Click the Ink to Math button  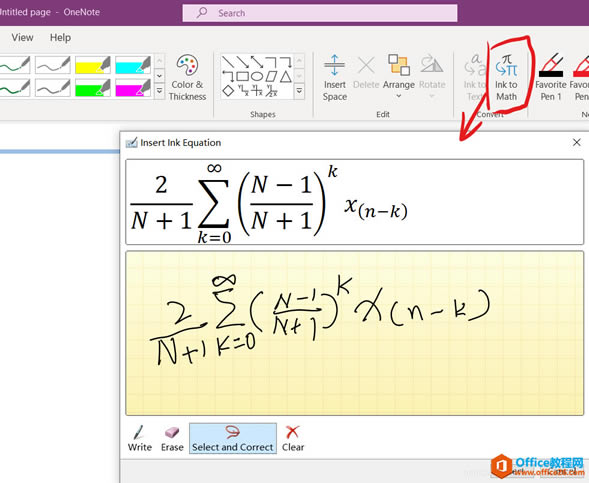(506, 78)
